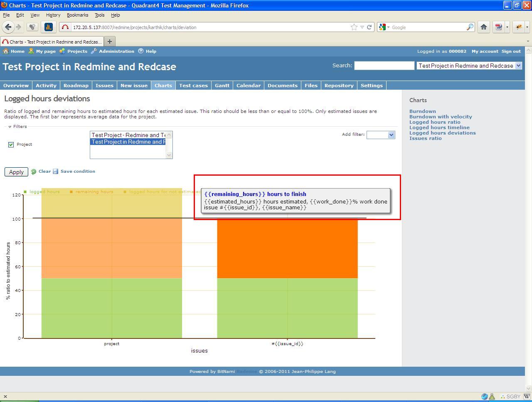Open the History menu
The height and width of the screenshot is (402, 532).
point(53,15)
